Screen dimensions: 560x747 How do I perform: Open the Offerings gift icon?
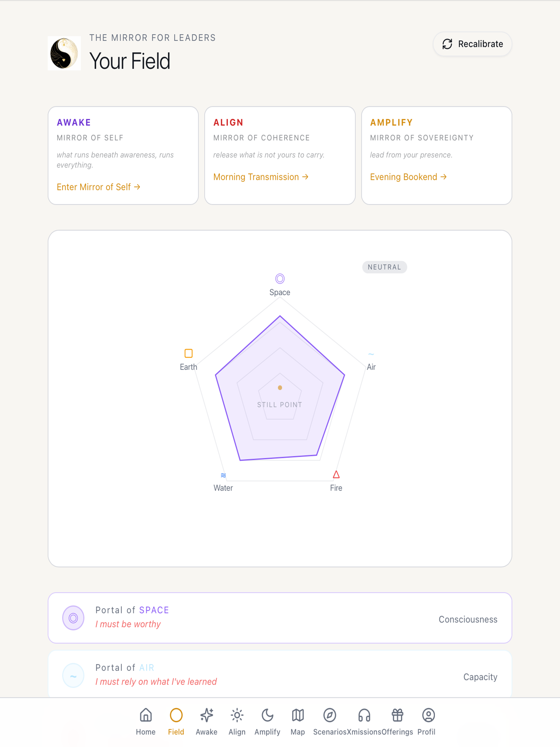click(397, 715)
